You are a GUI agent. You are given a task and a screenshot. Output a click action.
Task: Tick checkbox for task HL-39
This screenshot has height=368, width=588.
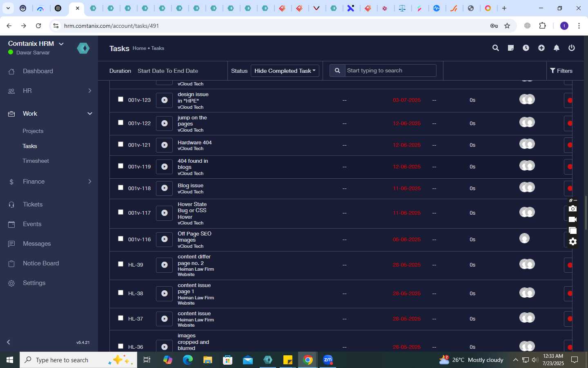(120, 264)
